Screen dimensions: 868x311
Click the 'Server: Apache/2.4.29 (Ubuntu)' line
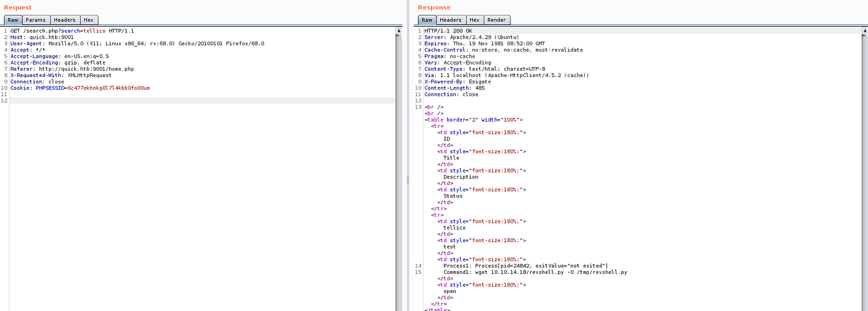(x=472, y=37)
